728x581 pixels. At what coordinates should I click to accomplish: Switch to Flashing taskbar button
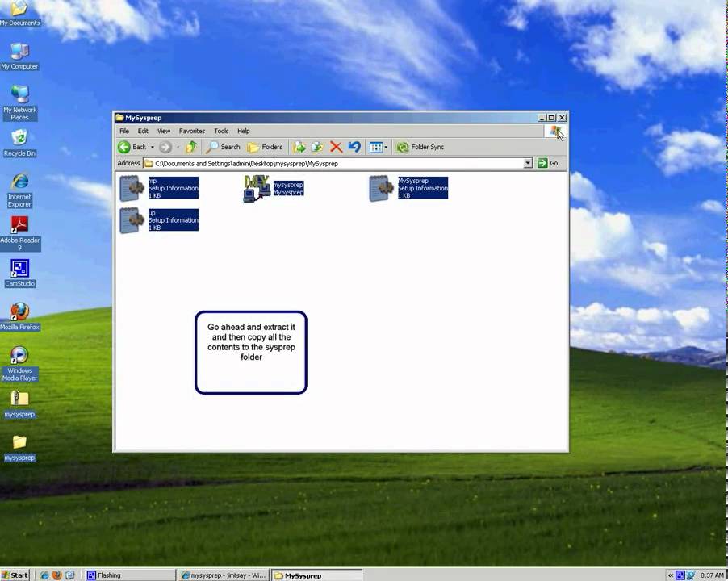click(x=129, y=575)
